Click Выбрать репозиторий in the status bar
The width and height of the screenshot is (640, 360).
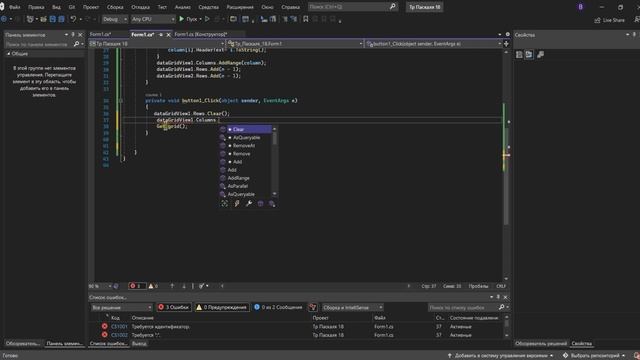pos(594,356)
